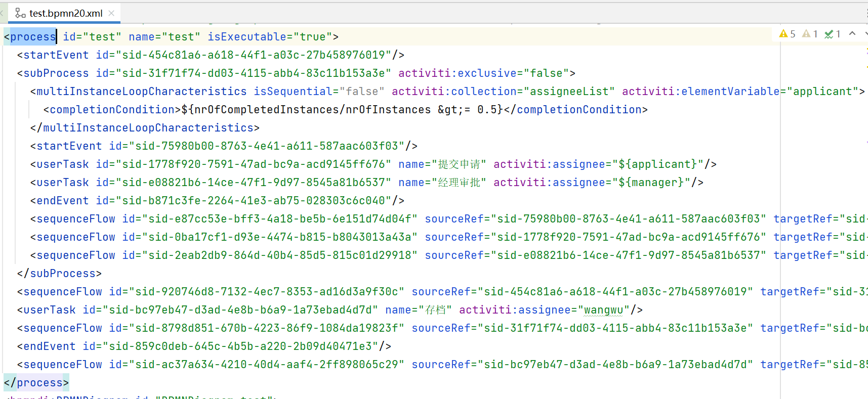Click the closing </process> tag
The image size is (868, 399).
pos(36,383)
